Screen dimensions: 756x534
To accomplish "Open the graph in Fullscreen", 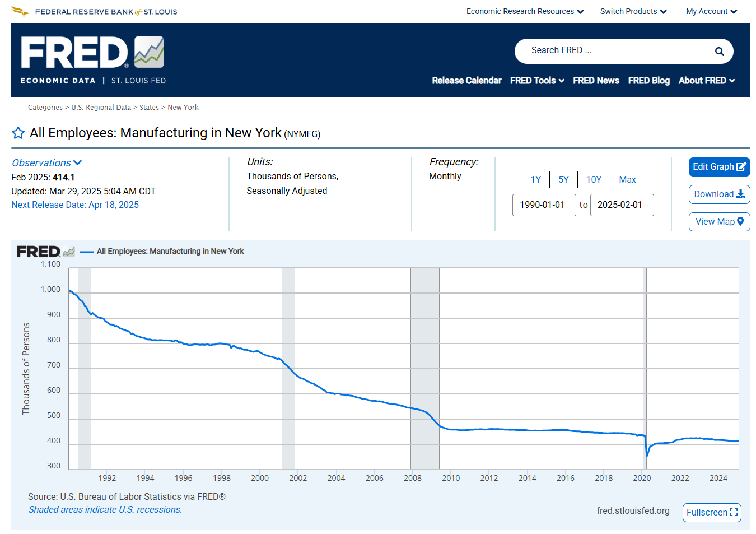I will click(712, 513).
